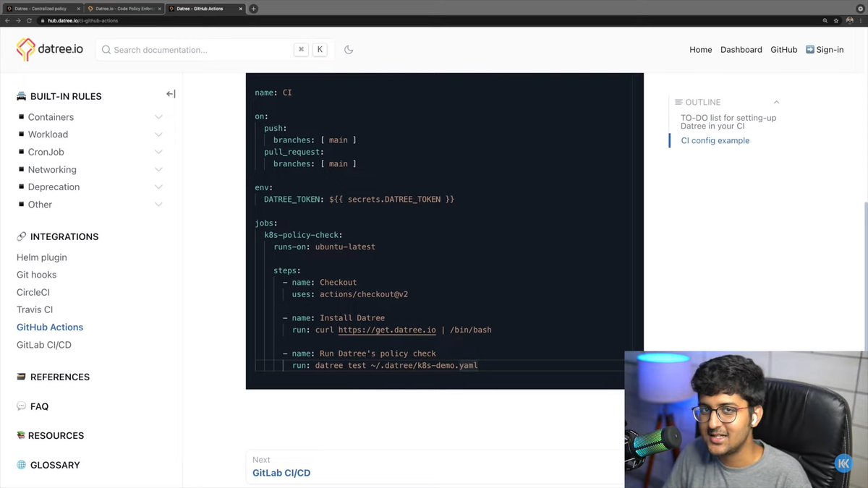Jump to TO-DO list outline entry

click(x=728, y=121)
